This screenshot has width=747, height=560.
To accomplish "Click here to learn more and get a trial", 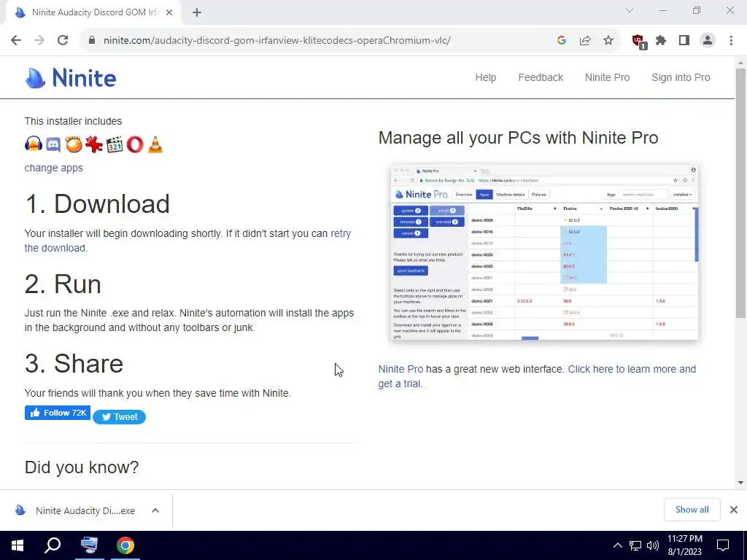I will 632,369.
